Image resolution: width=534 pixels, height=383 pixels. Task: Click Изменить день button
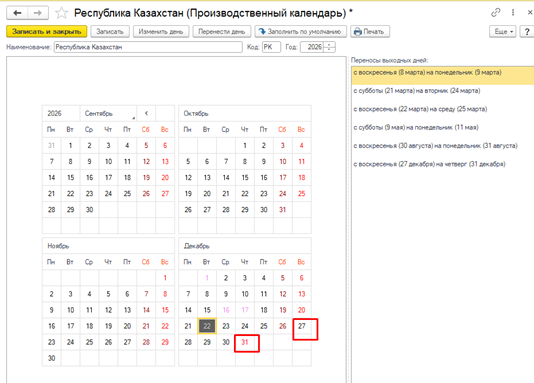pos(161,32)
